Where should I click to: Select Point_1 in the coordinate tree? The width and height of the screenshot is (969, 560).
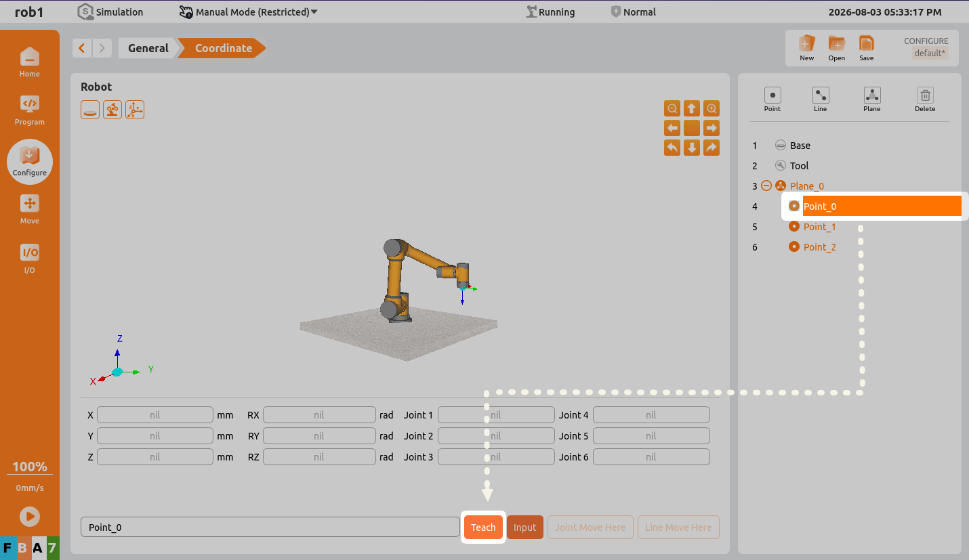[x=820, y=227]
